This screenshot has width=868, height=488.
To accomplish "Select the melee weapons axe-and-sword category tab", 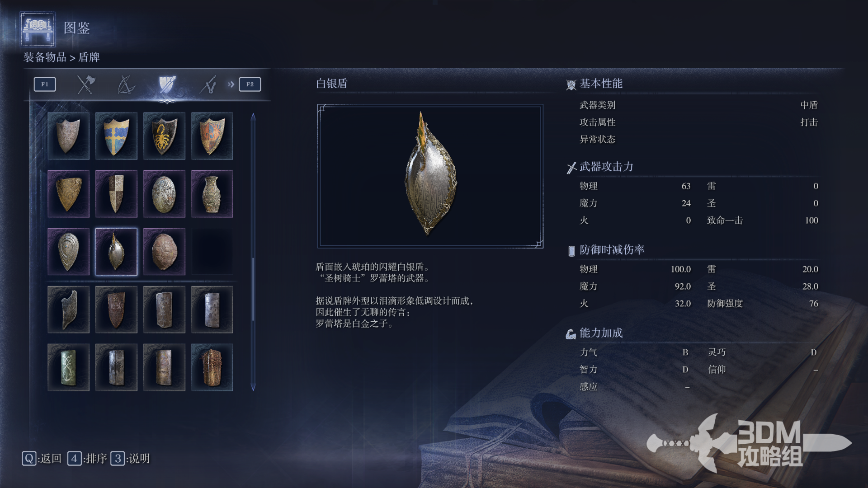I will pyautogui.click(x=85, y=84).
